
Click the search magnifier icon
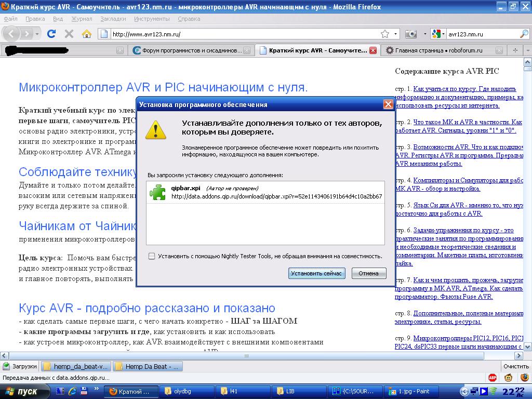click(x=524, y=34)
